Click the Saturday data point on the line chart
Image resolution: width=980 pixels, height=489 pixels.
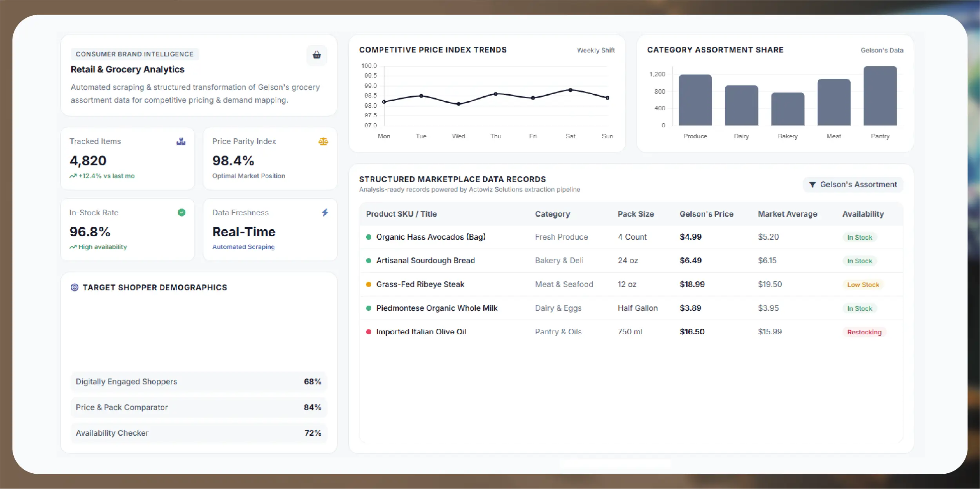tap(570, 90)
